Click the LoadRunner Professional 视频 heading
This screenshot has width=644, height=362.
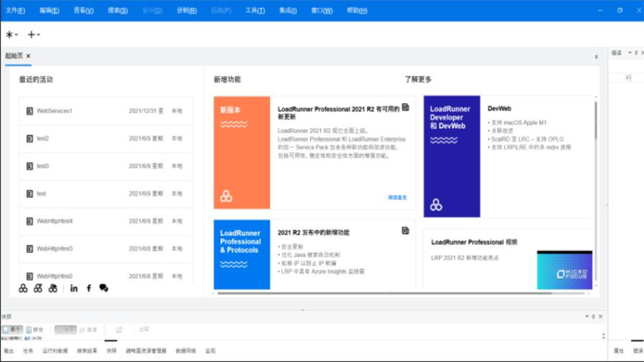[x=474, y=242]
